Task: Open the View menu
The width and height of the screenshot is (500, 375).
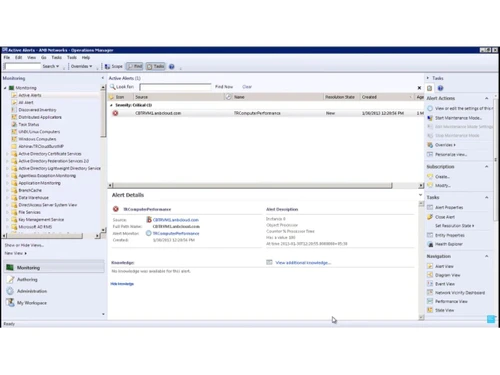Action: [x=31, y=57]
